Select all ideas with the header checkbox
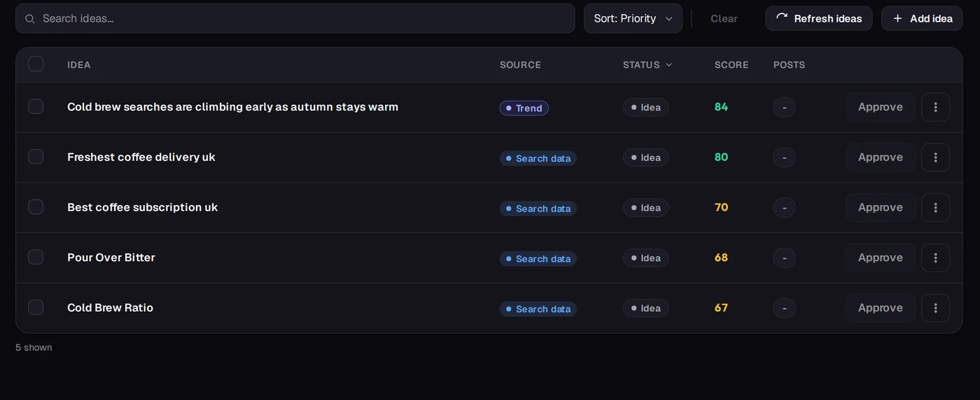The width and height of the screenshot is (980, 400). [36, 64]
